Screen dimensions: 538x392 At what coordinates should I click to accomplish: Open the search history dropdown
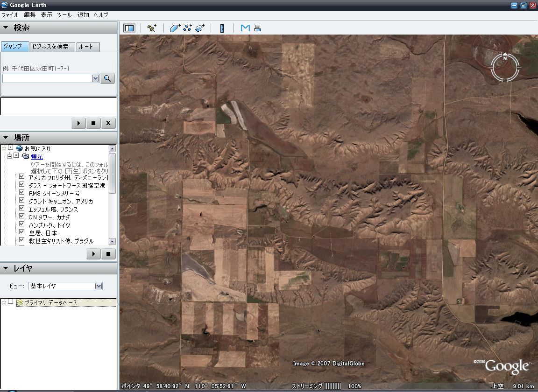coord(95,78)
